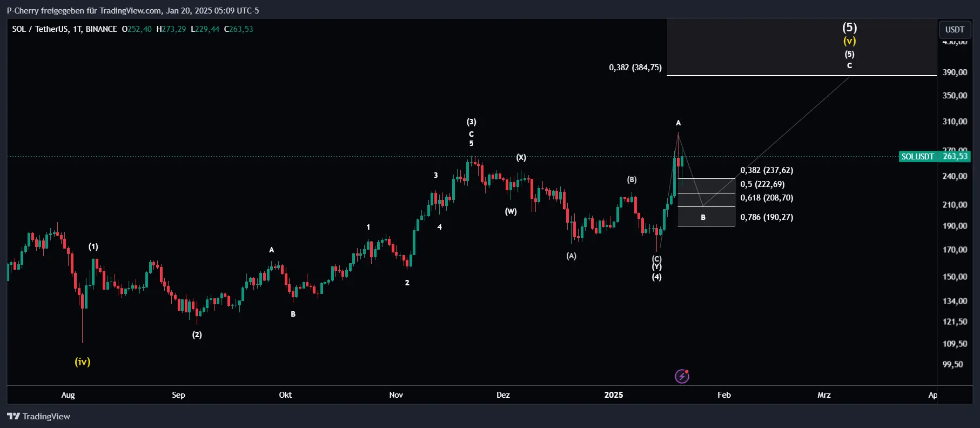
Task: Select the 263,53 current price label
Action: (x=955, y=157)
